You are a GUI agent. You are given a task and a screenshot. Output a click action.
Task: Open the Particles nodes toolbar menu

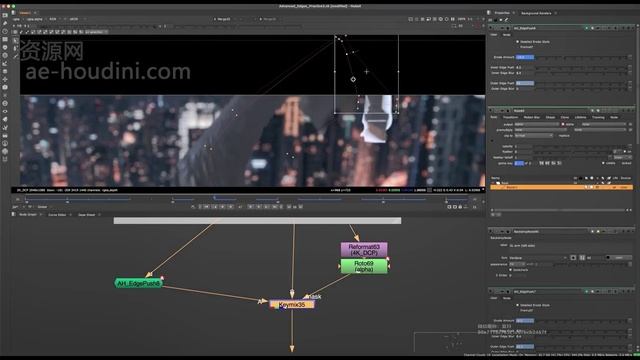pos(5,95)
